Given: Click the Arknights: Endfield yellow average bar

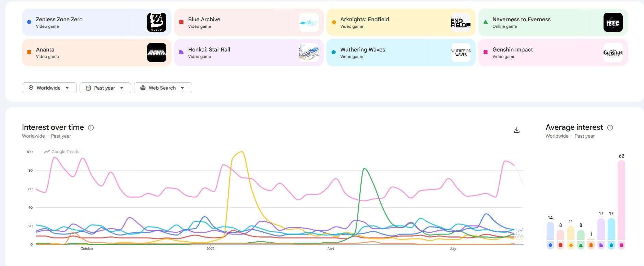Looking at the screenshot, I should (571, 233).
